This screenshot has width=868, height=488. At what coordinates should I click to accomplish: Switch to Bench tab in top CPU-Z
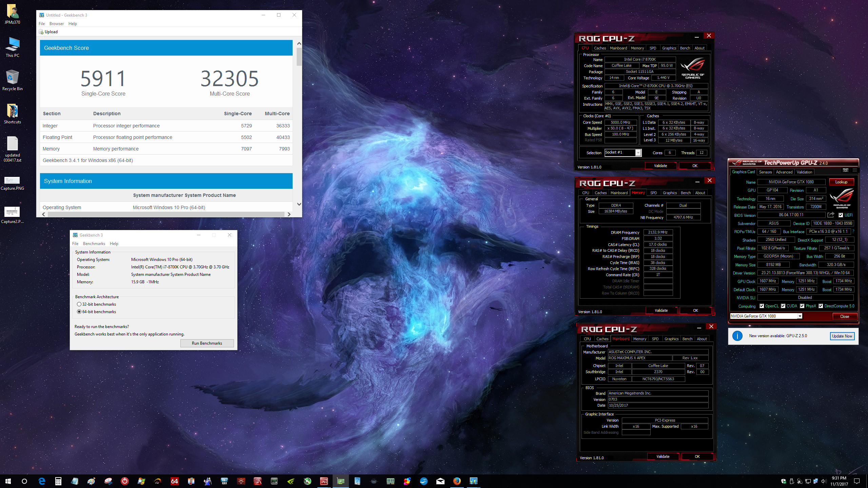click(x=685, y=48)
